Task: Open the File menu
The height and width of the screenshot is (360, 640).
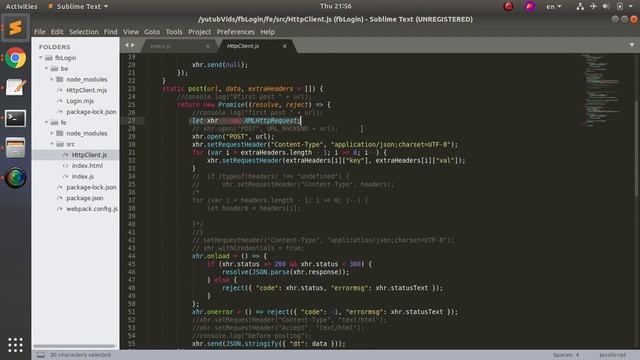Action: (x=40, y=32)
